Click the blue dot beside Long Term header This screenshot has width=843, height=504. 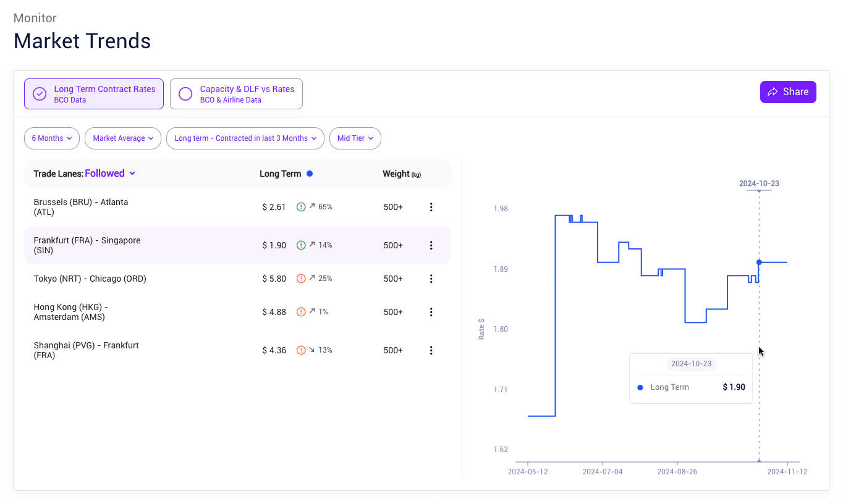click(310, 174)
